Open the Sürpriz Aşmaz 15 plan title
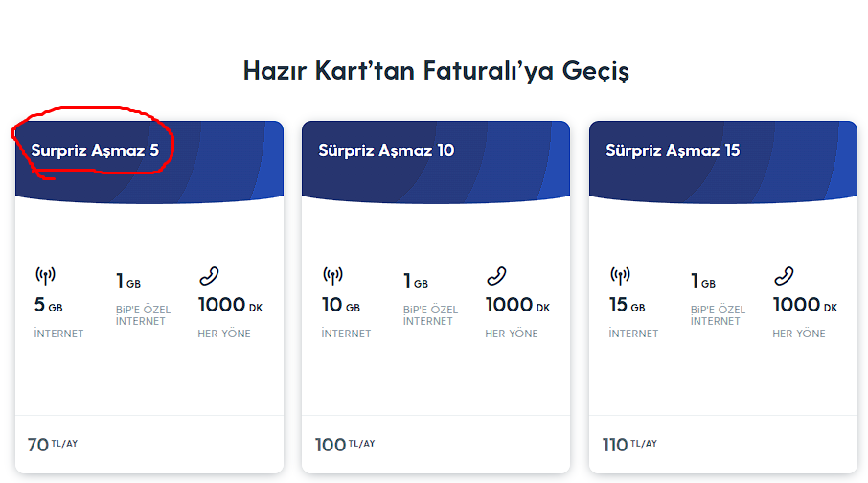 673,150
